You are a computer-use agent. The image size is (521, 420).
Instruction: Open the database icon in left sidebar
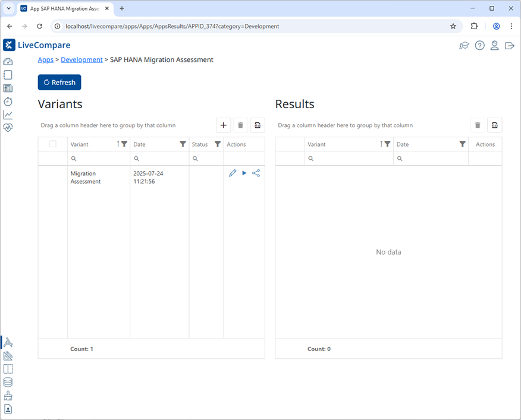[x=8, y=383]
